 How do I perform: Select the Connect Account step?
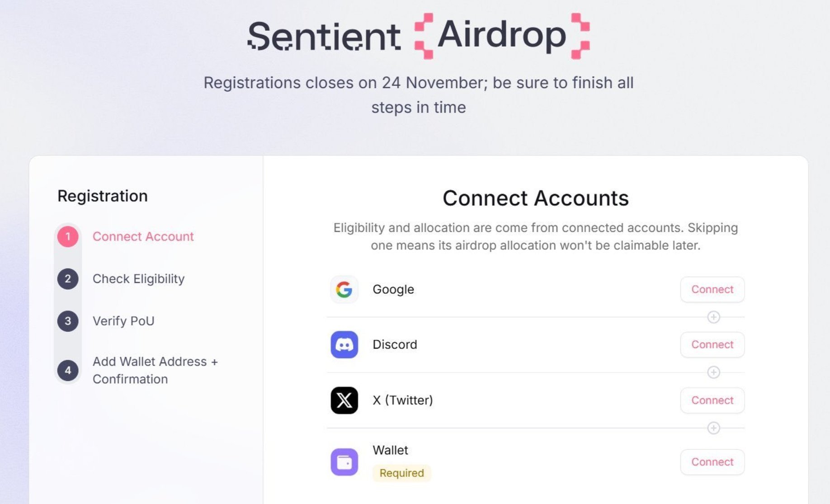pos(143,236)
